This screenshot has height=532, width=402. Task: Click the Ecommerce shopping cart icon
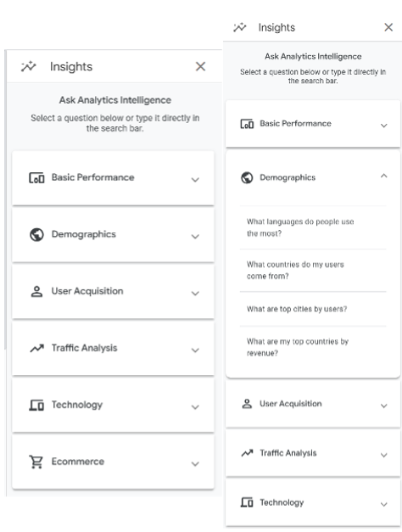[36, 462]
